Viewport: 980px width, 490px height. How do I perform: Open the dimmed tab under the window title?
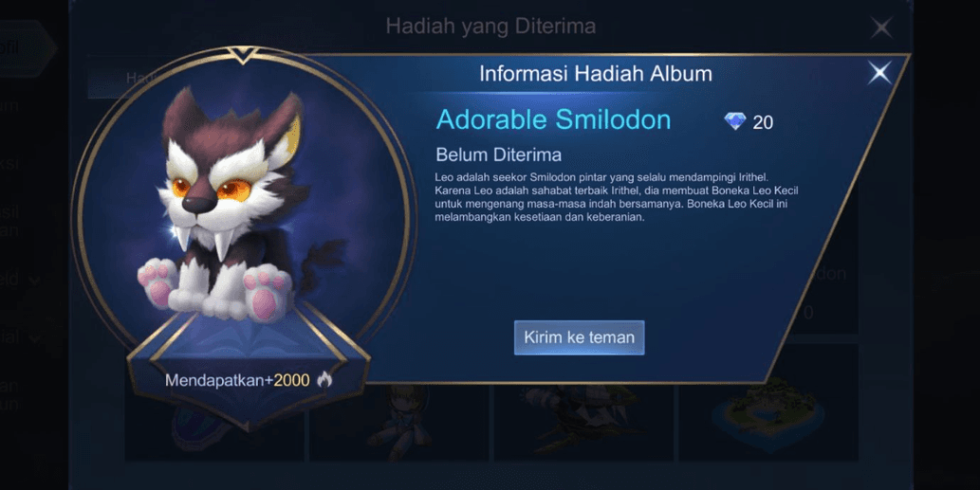point(125,78)
